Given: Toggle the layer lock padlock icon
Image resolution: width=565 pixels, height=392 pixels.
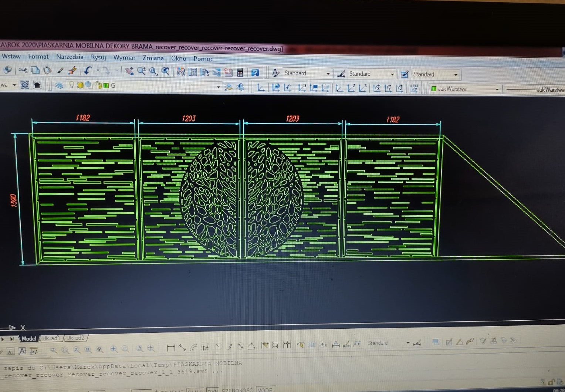Looking at the screenshot, I should click(x=98, y=85).
